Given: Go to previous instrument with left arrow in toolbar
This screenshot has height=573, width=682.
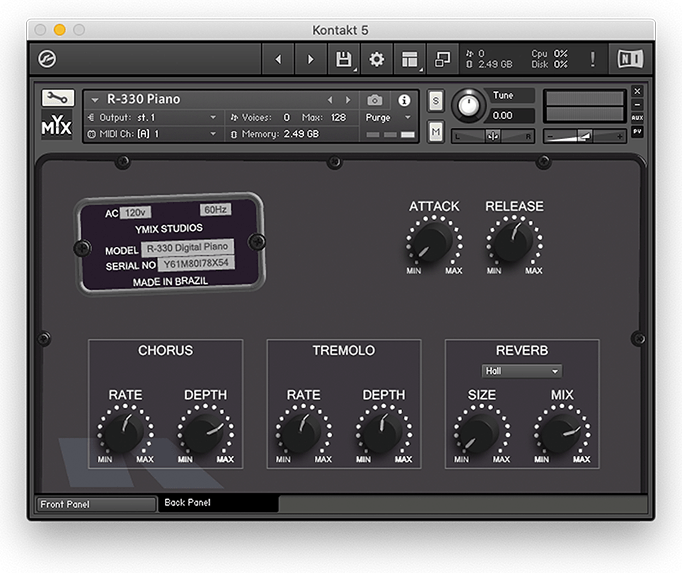Looking at the screenshot, I should 278,59.
